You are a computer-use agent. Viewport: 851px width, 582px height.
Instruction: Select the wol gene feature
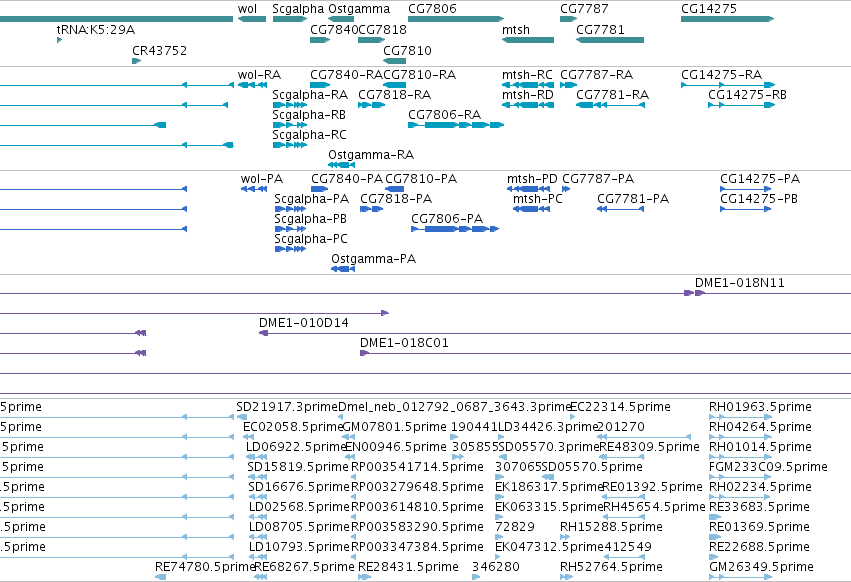click(x=252, y=19)
